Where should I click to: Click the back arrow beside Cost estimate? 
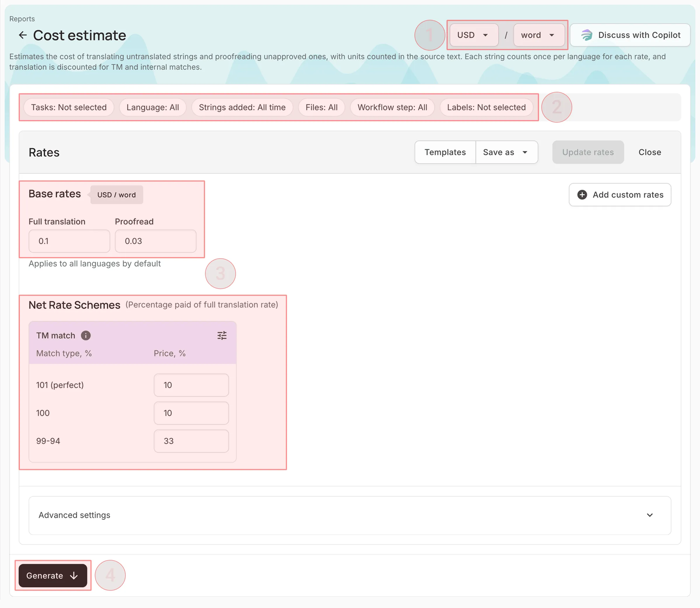coord(23,35)
